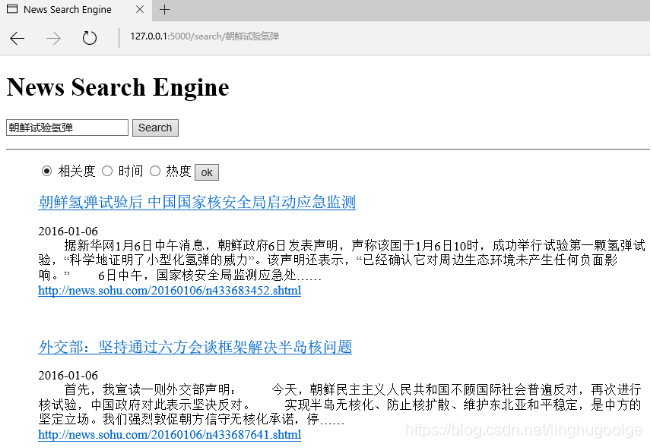This screenshot has width=652, height=448.
Task: Go back with the browser back arrow
Action: [17, 38]
